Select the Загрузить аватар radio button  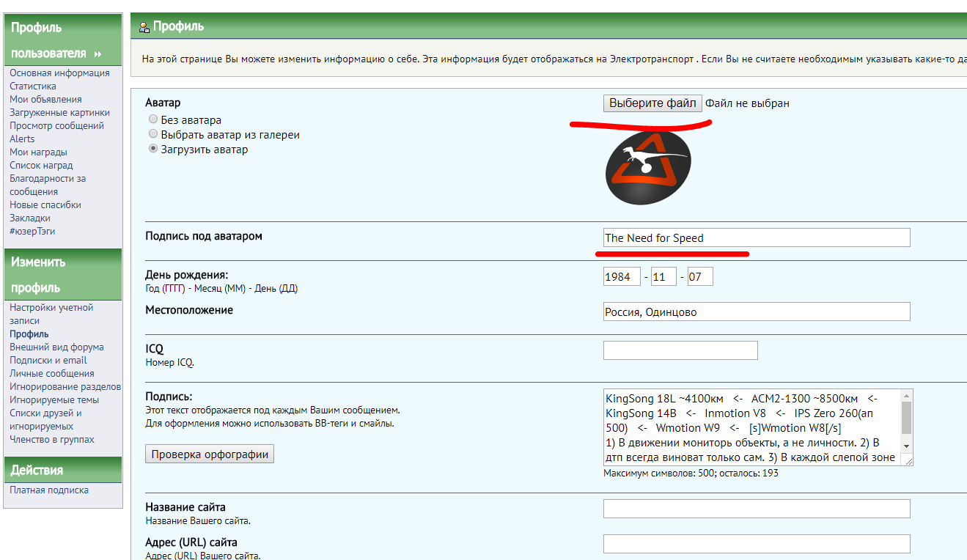(x=152, y=149)
